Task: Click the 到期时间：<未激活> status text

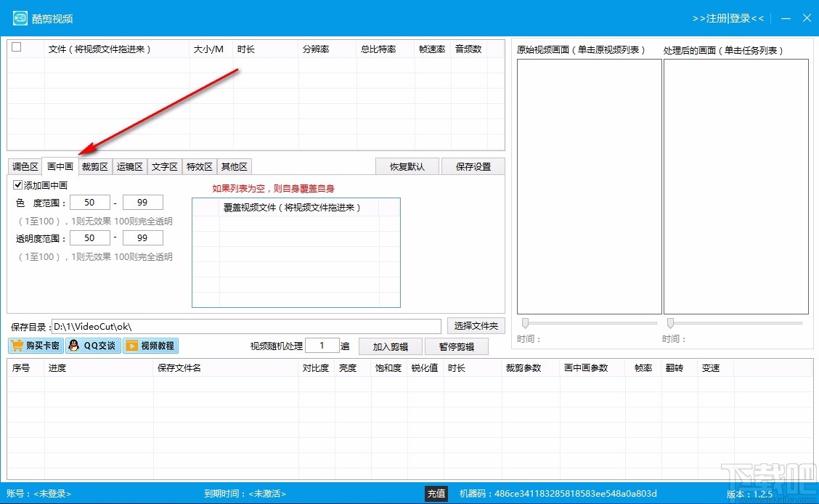Action: 245,494
